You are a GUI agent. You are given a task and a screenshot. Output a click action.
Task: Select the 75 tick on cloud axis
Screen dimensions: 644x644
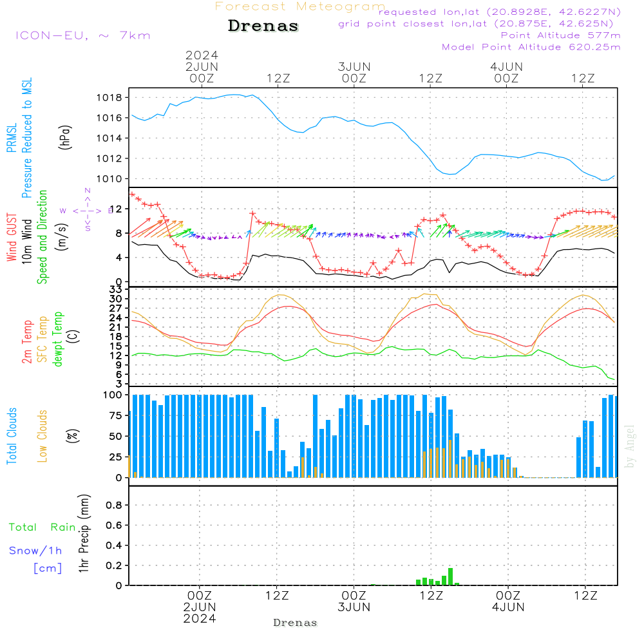[x=116, y=415]
